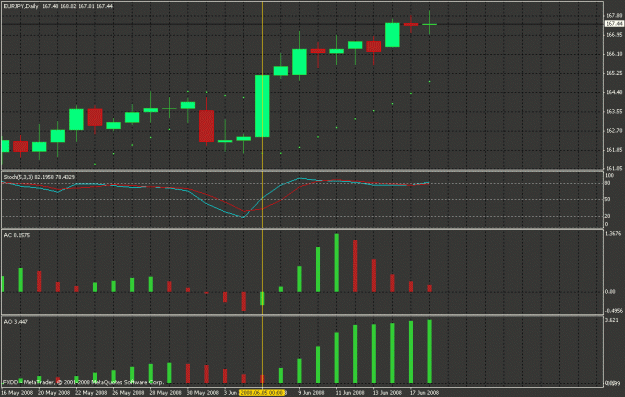Click the large red candle above 30 May 2008
The image size is (625, 397).
click(206, 126)
